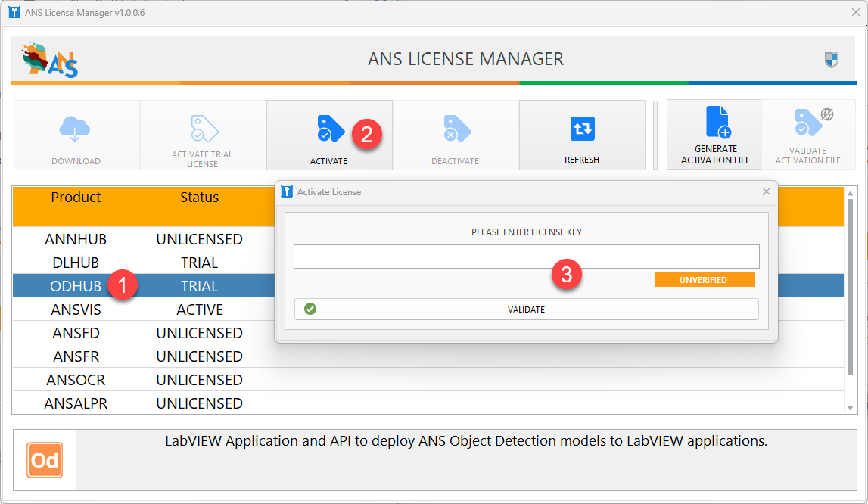Click the Activate Trial License icon
Viewport: 868px width, 504px height.
click(x=203, y=129)
